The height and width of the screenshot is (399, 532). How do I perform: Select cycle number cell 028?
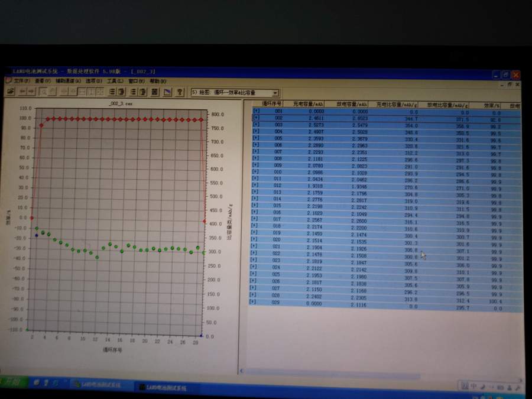click(275, 295)
